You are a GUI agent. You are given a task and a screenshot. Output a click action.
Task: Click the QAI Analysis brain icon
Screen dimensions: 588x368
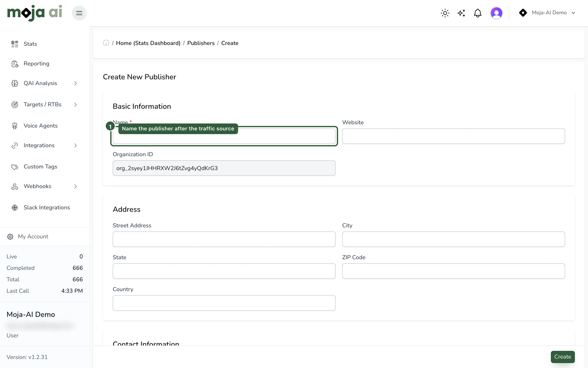(14, 83)
